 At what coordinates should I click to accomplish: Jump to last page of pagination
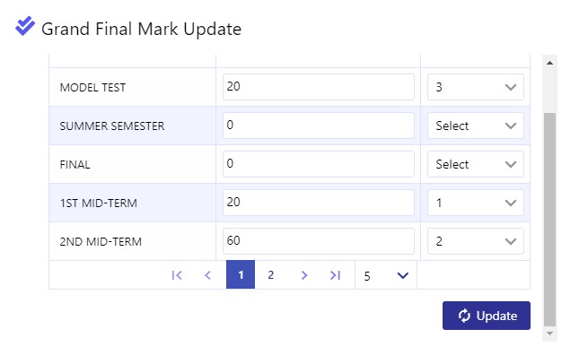335,275
